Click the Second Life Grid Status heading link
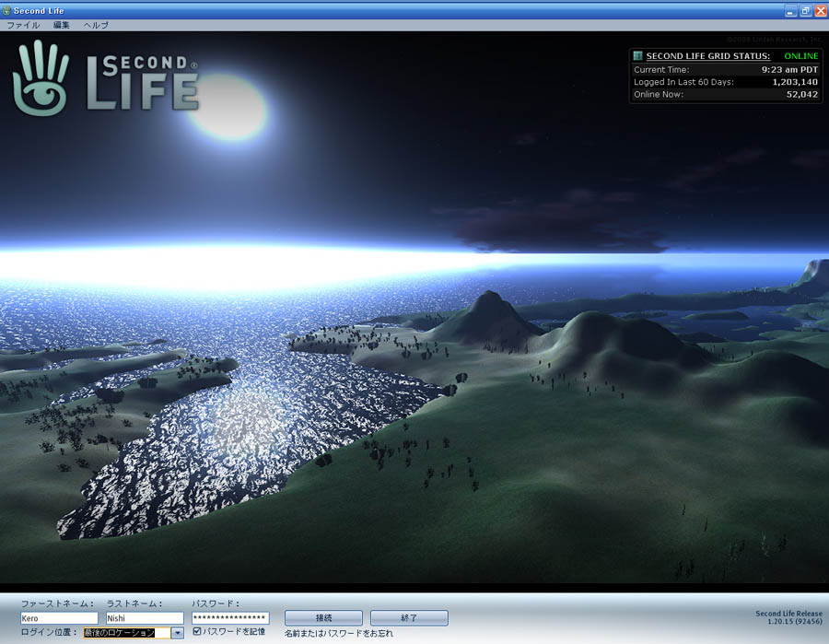This screenshot has width=829, height=644. [708, 56]
